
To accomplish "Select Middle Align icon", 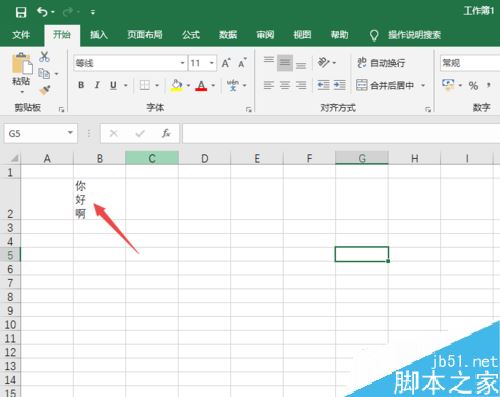I will [x=285, y=63].
